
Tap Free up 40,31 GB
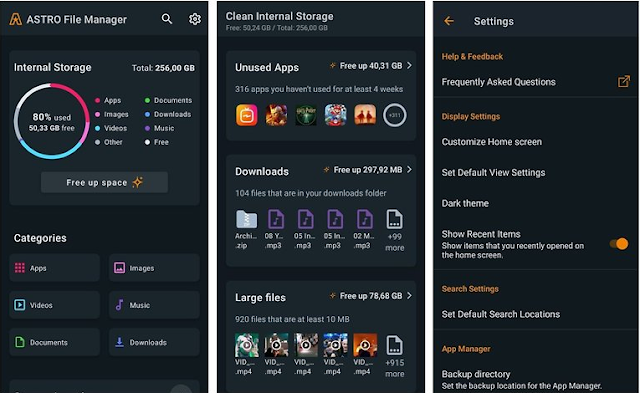point(371,66)
